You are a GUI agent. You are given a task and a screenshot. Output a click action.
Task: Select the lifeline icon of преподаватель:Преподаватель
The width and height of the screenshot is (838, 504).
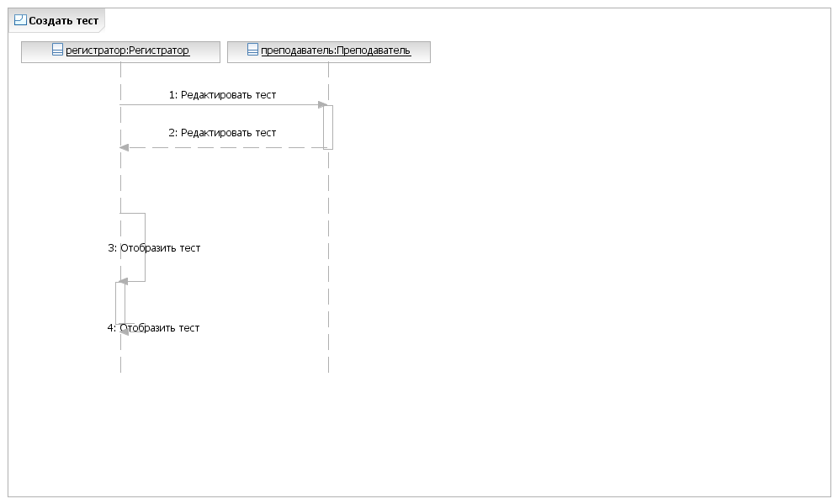point(252,50)
